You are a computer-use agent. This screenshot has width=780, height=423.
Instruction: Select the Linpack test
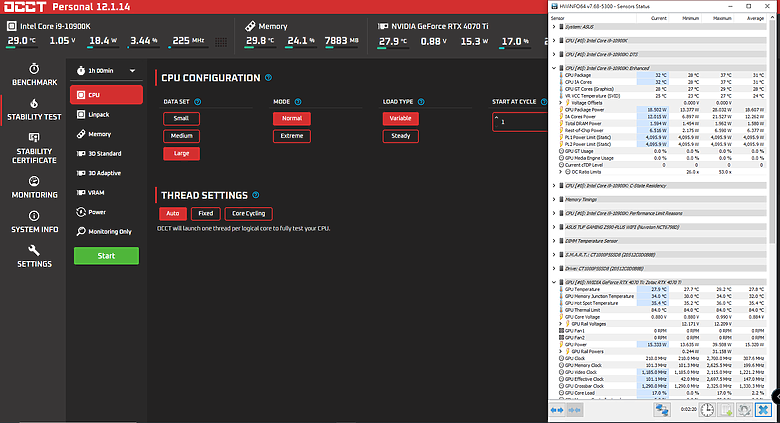pos(106,114)
